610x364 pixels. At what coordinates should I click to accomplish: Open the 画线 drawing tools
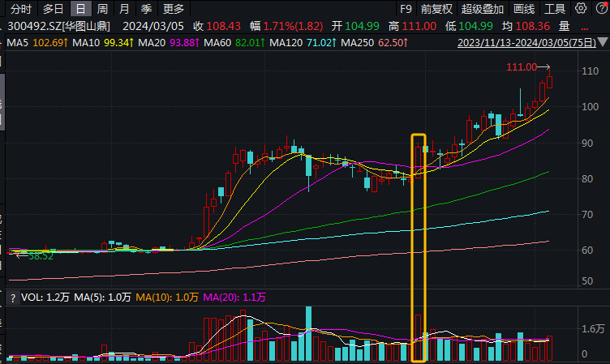click(524, 9)
